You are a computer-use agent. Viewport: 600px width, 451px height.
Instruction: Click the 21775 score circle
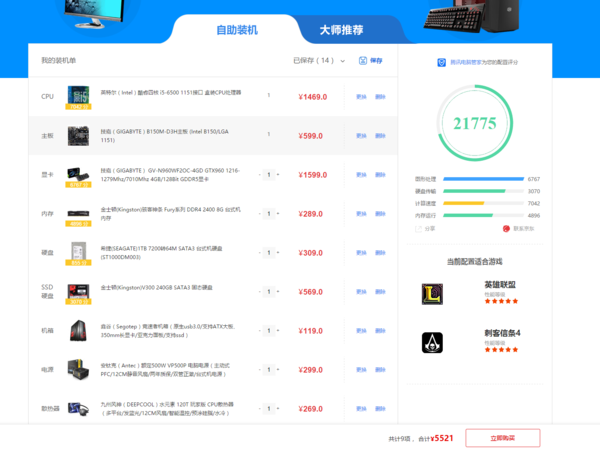[x=474, y=124]
